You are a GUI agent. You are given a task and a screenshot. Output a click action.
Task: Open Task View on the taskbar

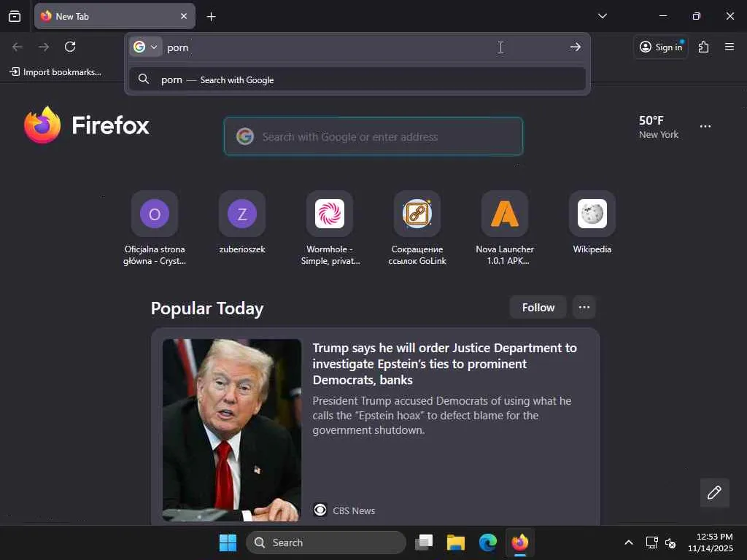tap(424, 542)
